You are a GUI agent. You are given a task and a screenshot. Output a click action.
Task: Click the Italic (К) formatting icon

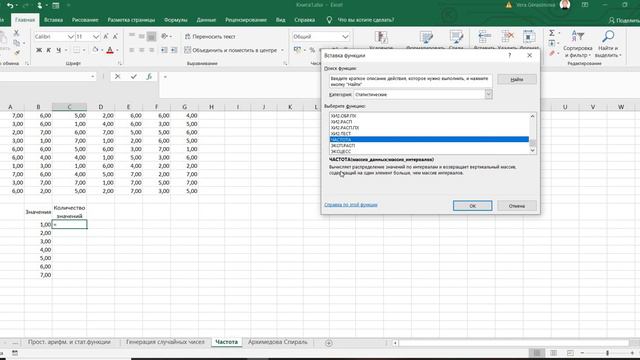pos(49,50)
